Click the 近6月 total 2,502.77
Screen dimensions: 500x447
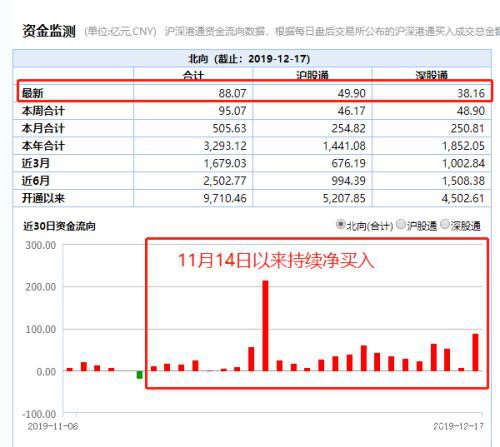[x=225, y=181]
